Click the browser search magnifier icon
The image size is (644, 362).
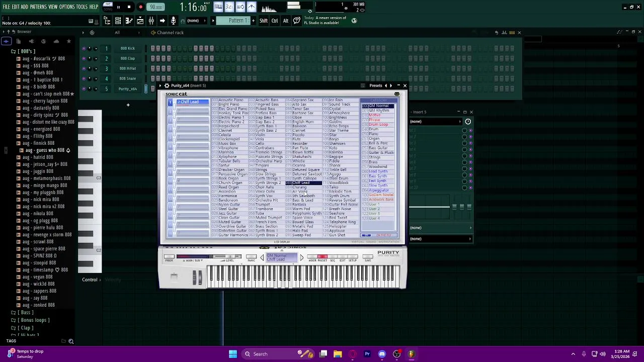click(x=71, y=341)
